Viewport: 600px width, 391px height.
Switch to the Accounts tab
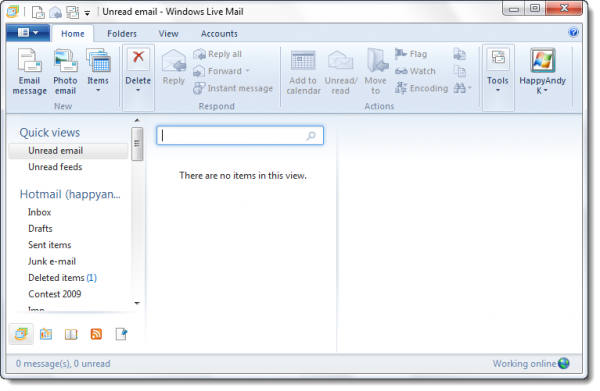(x=219, y=34)
